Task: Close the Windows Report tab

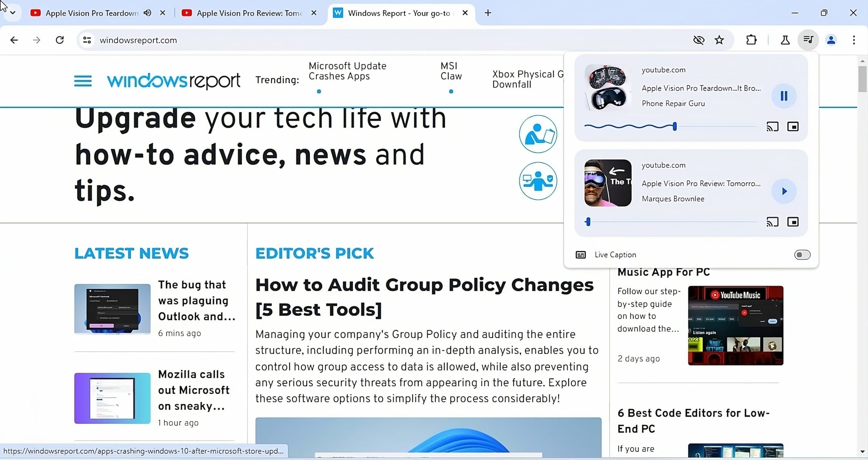Action: coord(465,13)
